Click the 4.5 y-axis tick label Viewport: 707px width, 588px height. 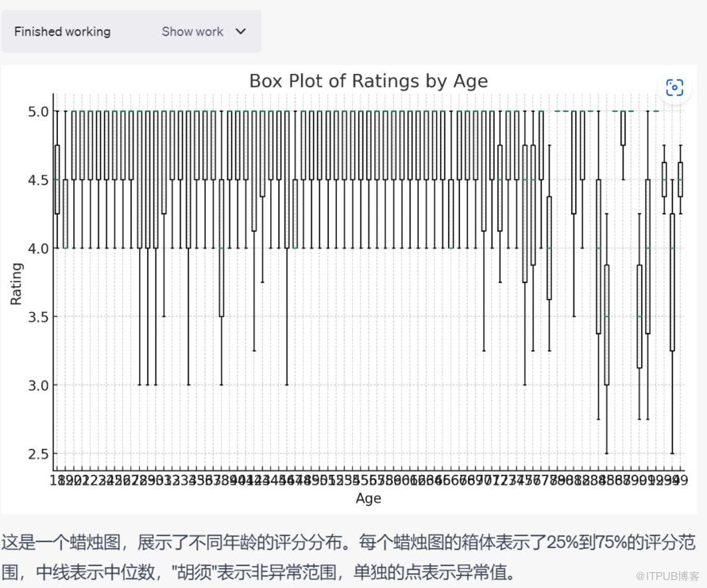click(38, 180)
